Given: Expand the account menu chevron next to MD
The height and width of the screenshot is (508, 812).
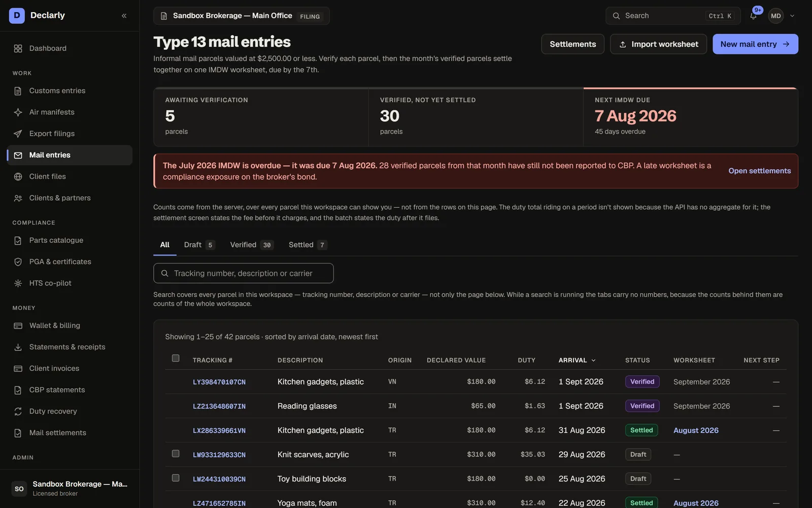Looking at the screenshot, I should 792,16.
